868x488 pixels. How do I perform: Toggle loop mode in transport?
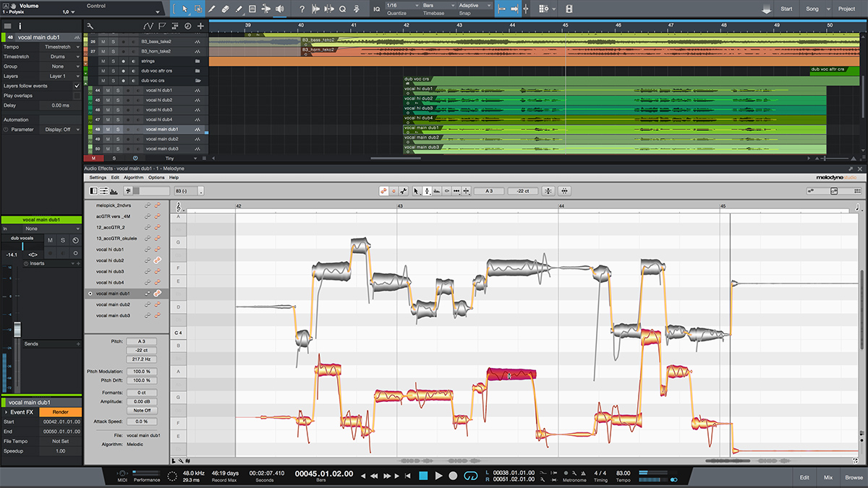(x=471, y=476)
